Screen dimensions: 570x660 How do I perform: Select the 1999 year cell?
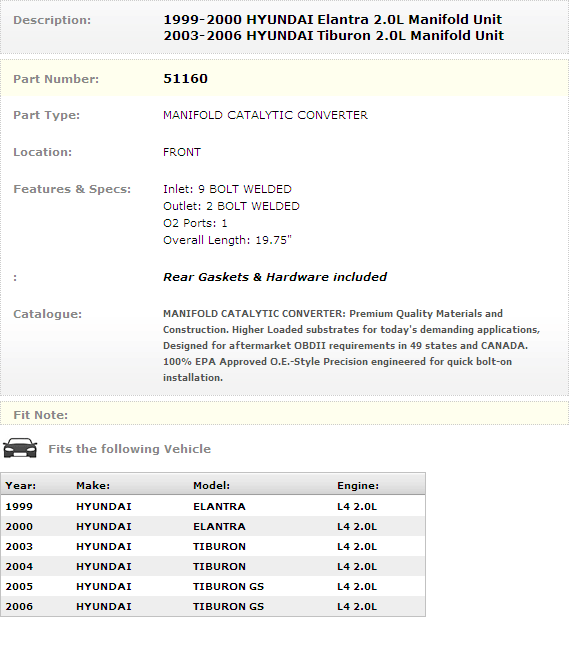click(x=19, y=506)
